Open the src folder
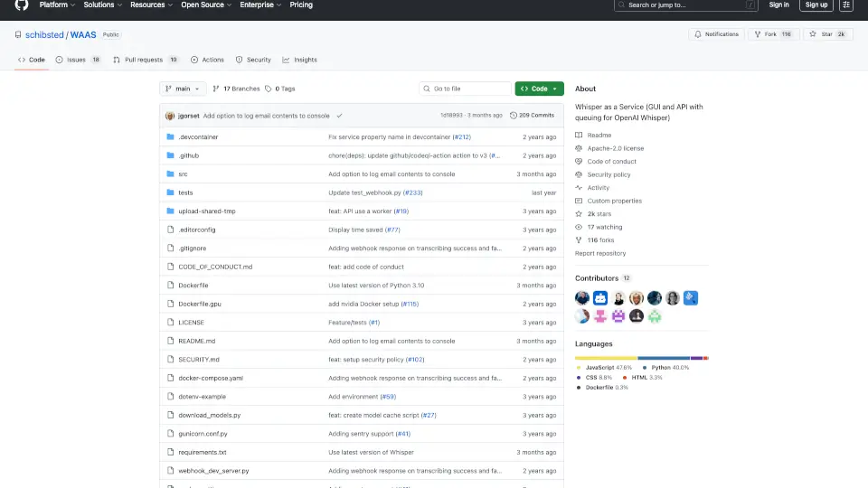 click(184, 174)
